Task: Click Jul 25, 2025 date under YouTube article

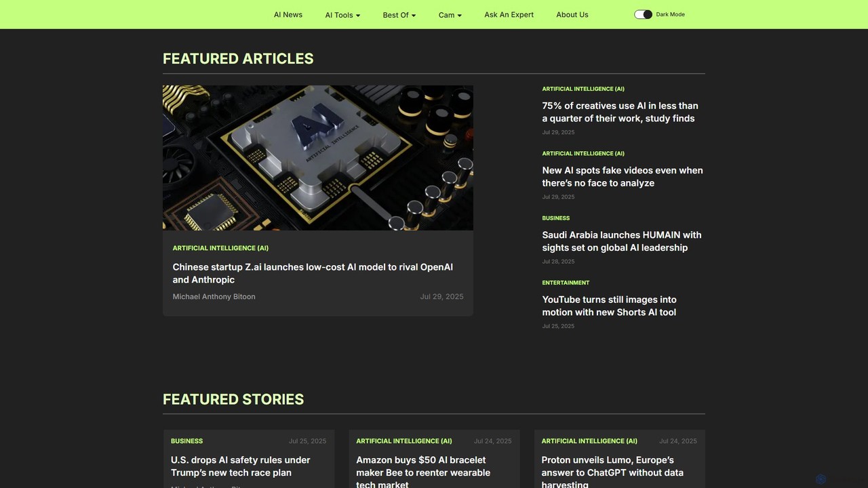Action: pyautogui.click(x=558, y=326)
